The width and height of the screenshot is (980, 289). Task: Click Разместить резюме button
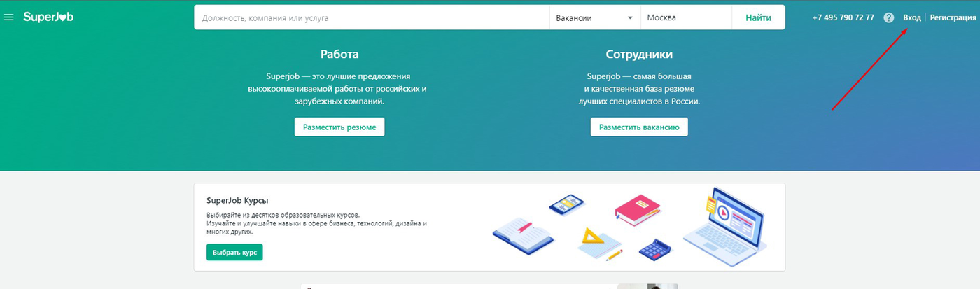tap(339, 127)
